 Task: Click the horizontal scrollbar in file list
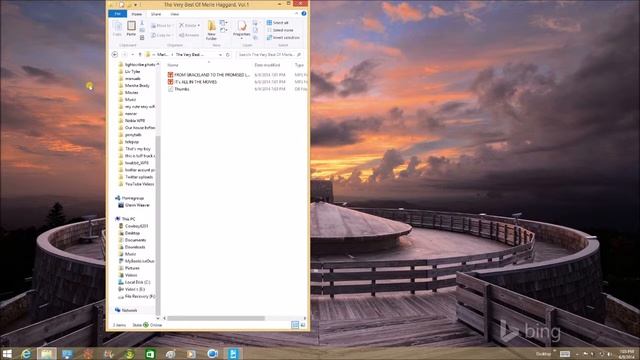click(x=216, y=318)
